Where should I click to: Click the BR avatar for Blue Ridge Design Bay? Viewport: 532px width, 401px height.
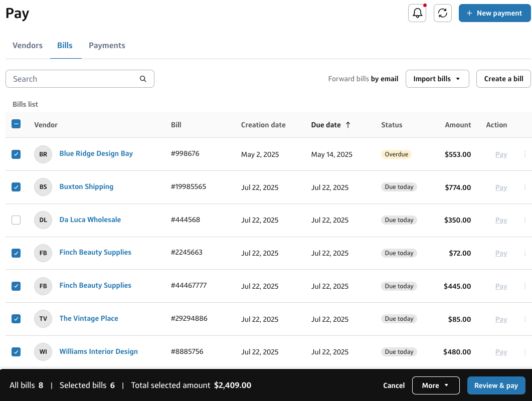pos(43,154)
